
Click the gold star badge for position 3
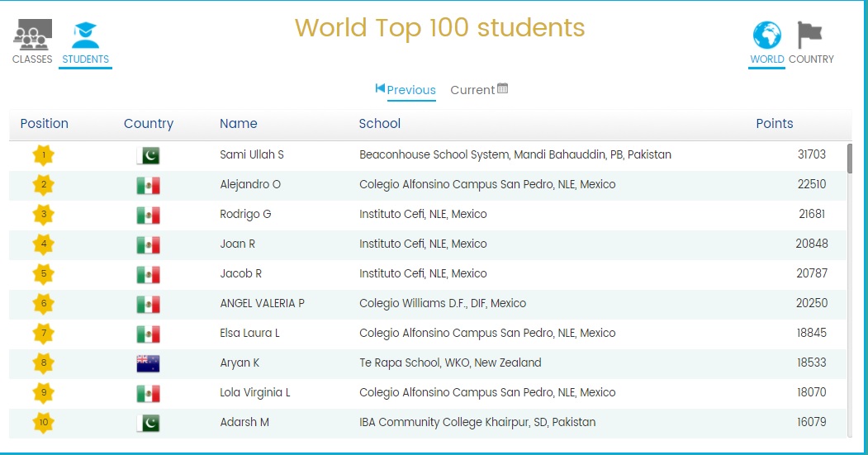point(44,214)
